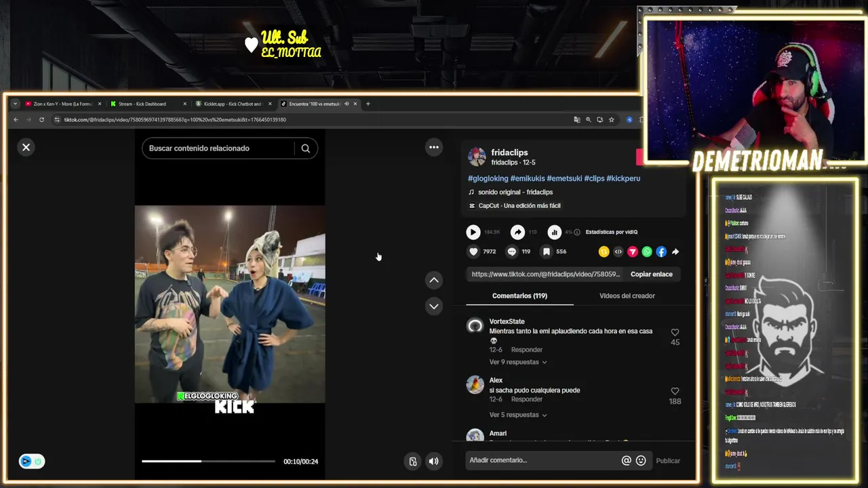Open the emoji picker in comment box
Image resolution: width=868 pixels, height=488 pixels.
click(x=641, y=460)
